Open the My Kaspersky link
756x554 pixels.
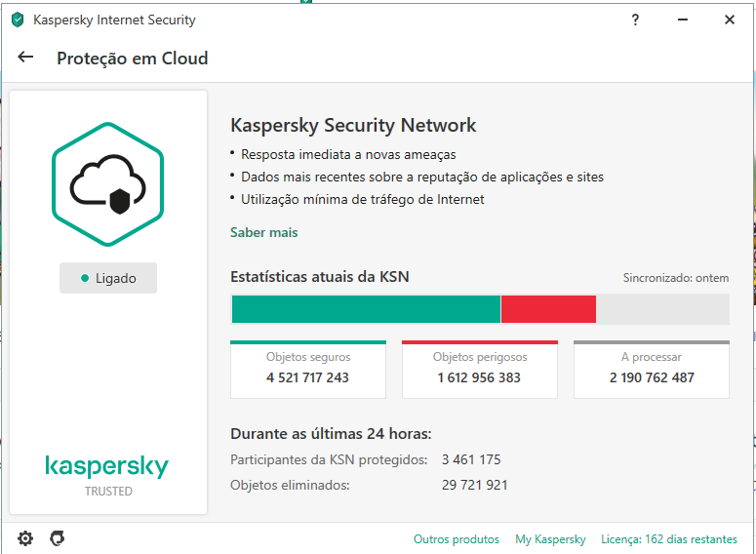(x=550, y=539)
